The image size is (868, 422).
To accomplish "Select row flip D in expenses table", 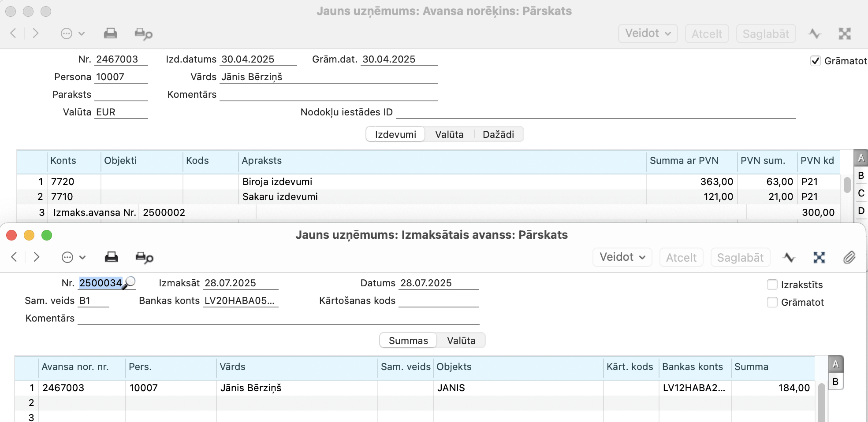I will pyautogui.click(x=861, y=211).
